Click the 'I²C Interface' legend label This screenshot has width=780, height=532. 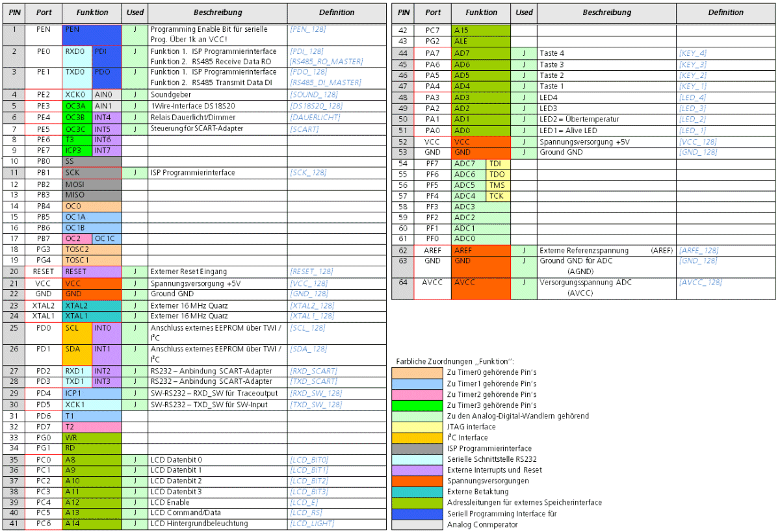(x=467, y=438)
